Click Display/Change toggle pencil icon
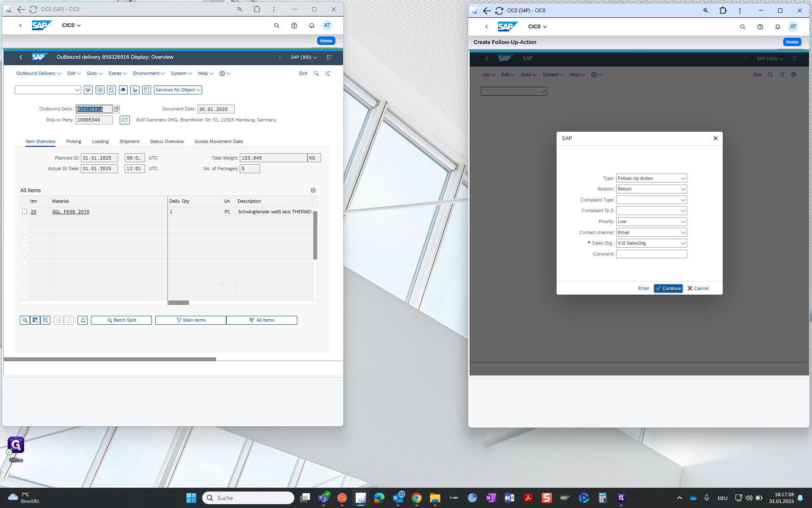The width and height of the screenshot is (812, 508). (88, 90)
